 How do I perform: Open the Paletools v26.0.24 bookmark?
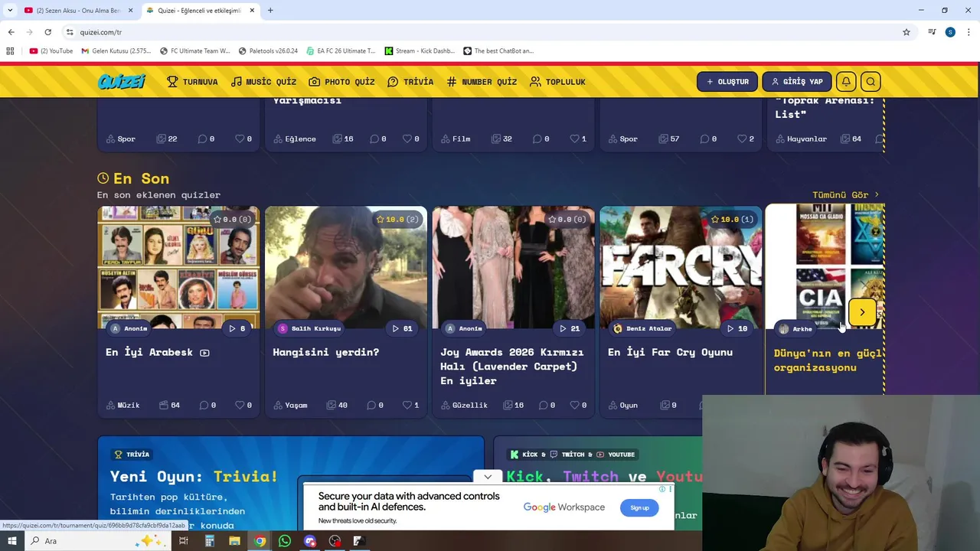tap(268, 51)
